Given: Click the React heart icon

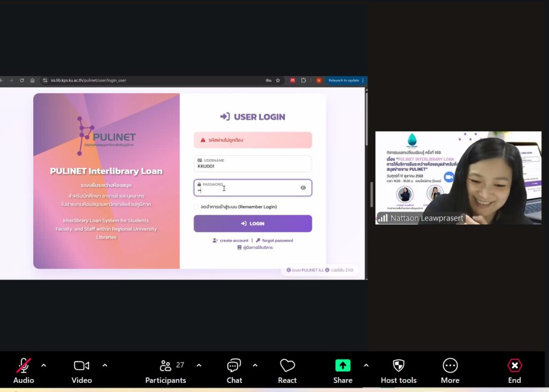Looking at the screenshot, I should click(x=287, y=366).
